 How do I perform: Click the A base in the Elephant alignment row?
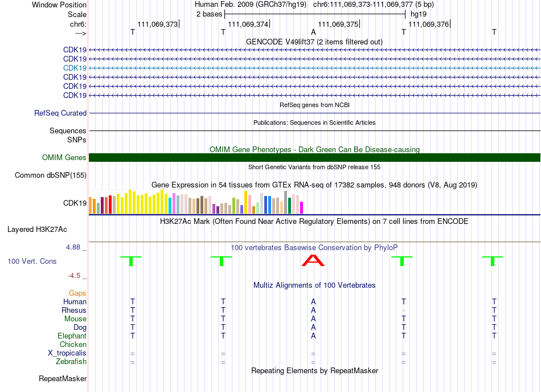coord(313,336)
